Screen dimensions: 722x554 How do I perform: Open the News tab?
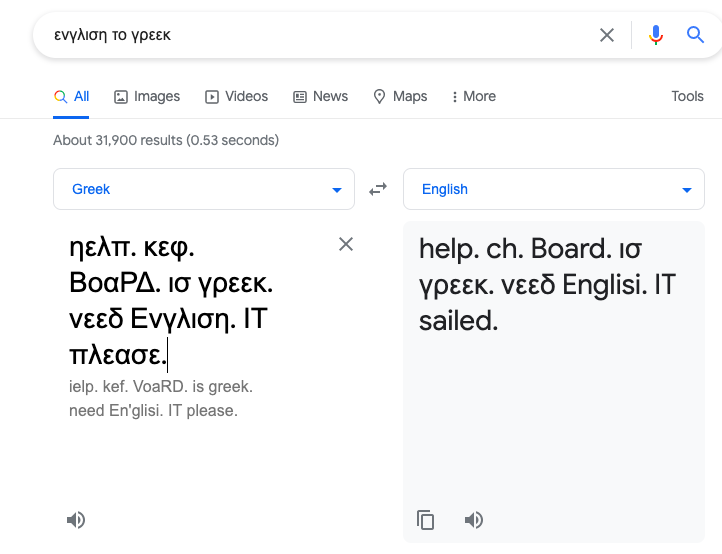coord(320,96)
